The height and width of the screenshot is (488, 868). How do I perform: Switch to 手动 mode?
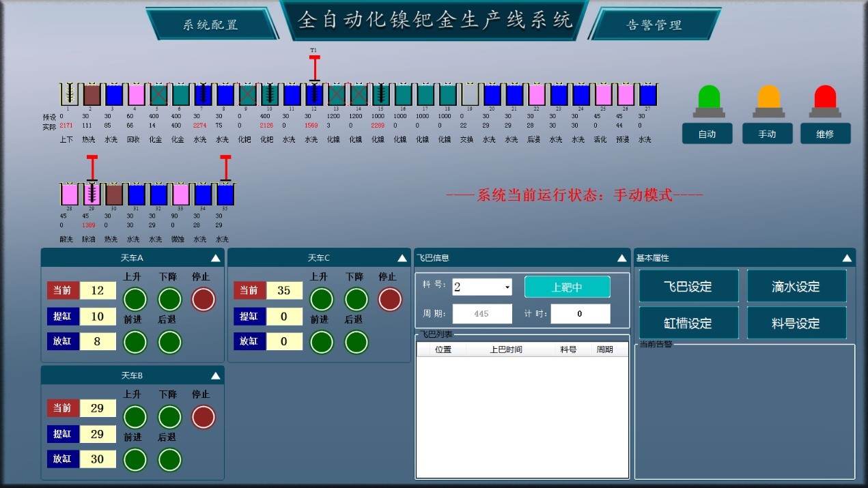tap(767, 134)
